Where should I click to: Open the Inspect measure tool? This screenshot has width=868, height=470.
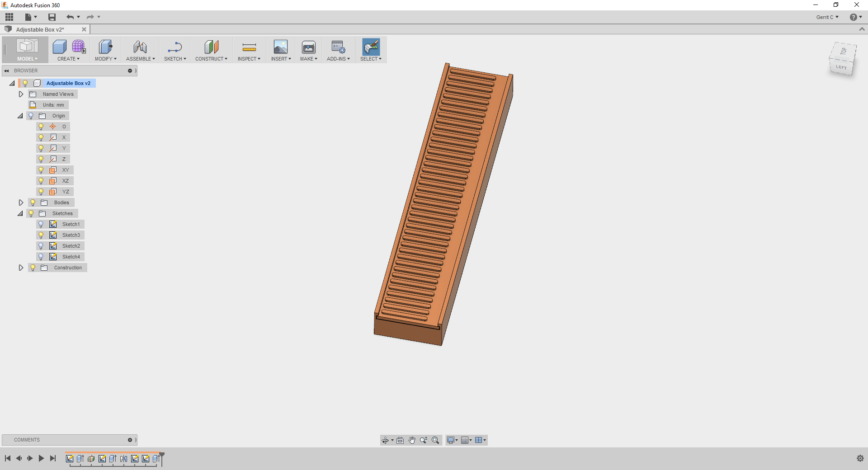coord(248,47)
